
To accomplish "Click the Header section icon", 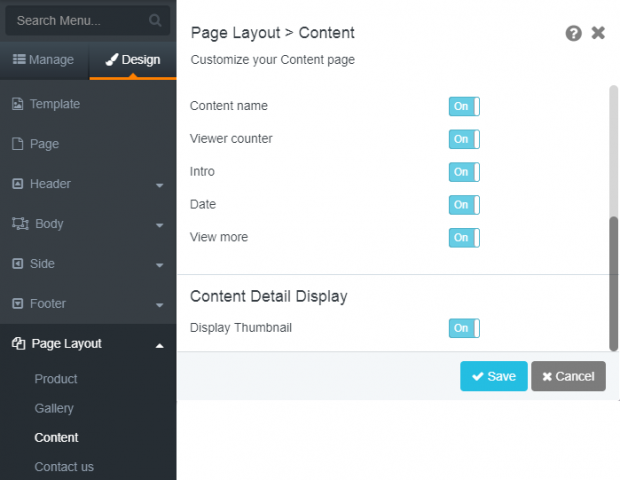I will click(17, 184).
